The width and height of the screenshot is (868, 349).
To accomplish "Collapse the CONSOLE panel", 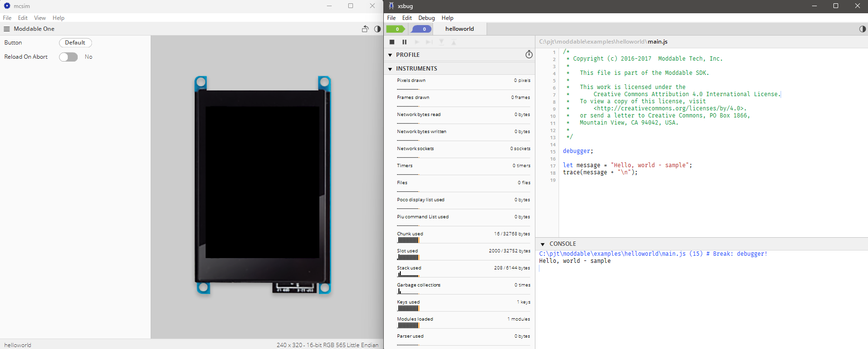I will 542,244.
